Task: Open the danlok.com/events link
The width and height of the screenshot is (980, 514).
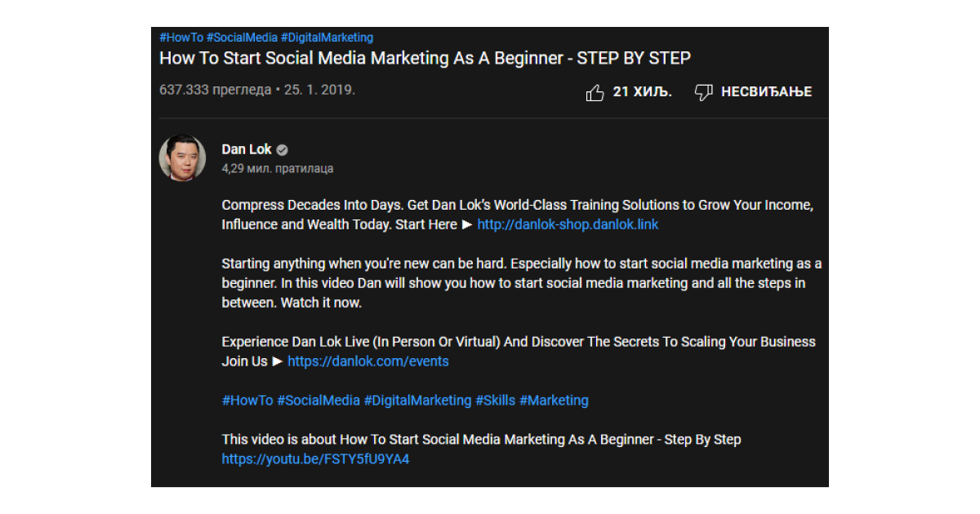Action: coord(367,361)
